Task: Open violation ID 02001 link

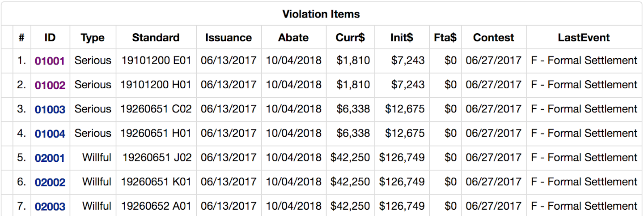Action: [50, 158]
